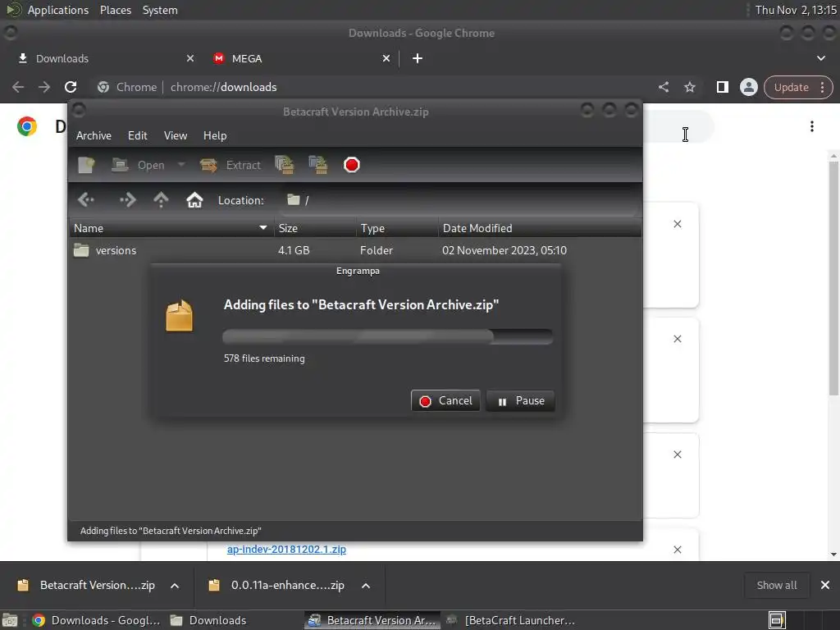Click the Location path field
This screenshot has width=840, height=630.
[x=459, y=200]
